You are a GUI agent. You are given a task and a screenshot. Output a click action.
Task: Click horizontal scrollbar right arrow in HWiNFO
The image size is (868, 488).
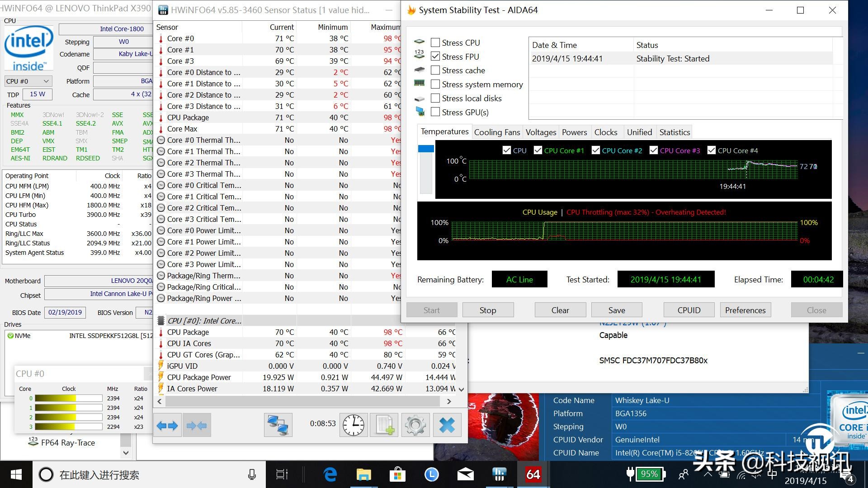448,401
